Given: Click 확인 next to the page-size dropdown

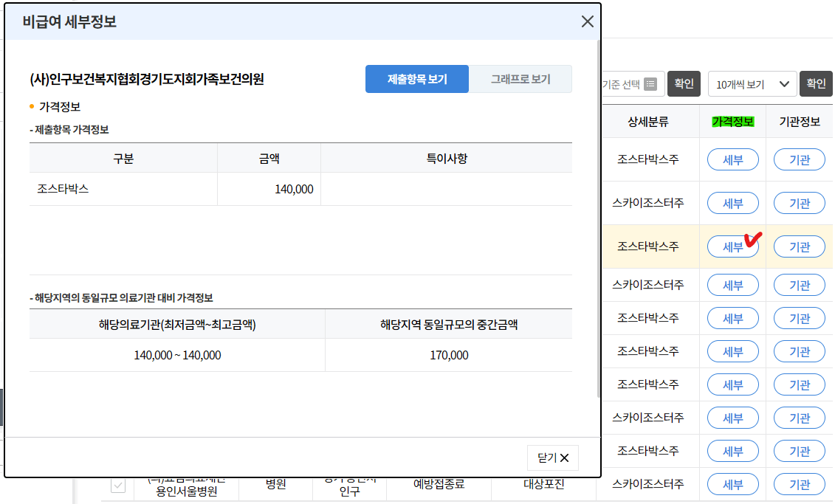Looking at the screenshot, I should tap(815, 83).
